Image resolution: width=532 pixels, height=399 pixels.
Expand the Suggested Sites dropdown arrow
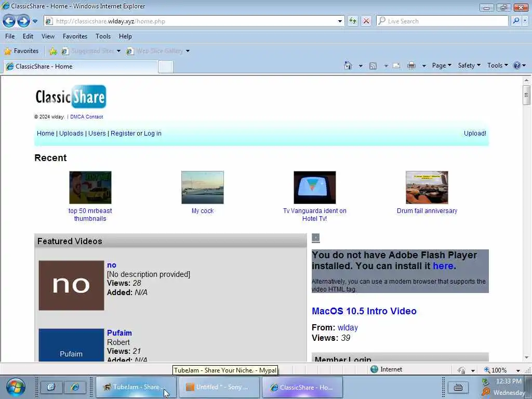click(118, 51)
